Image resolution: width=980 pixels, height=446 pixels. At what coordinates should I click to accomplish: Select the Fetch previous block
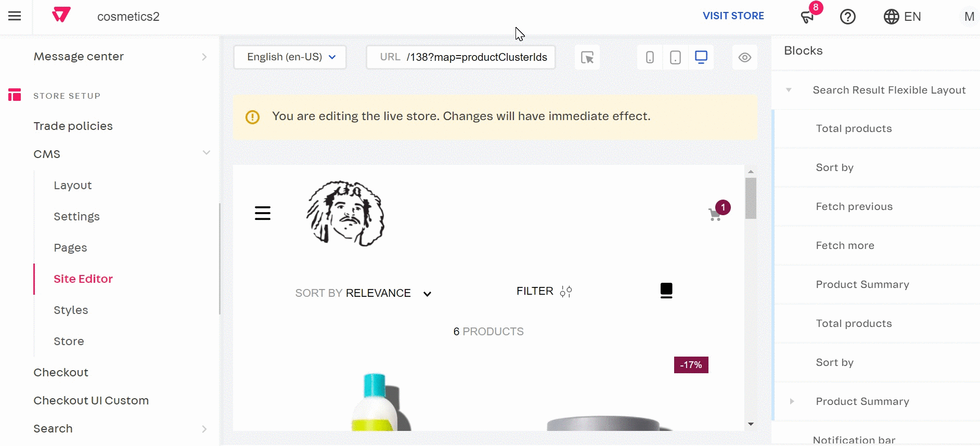pyautogui.click(x=854, y=206)
